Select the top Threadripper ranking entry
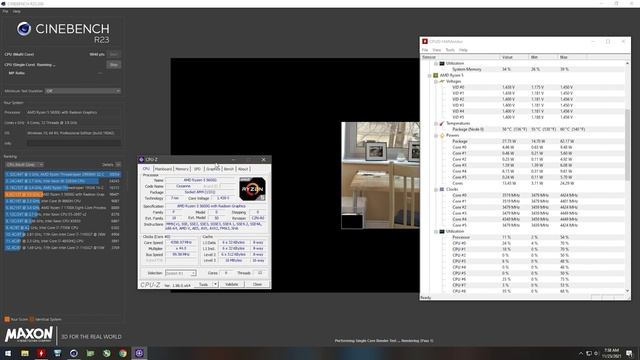The image size is (640, 360). point(63,175)
